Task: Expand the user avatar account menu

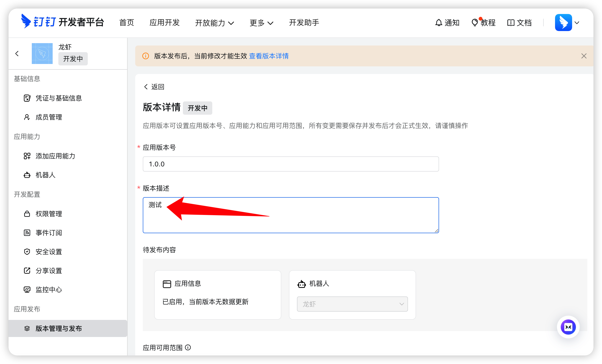Action: (567, 23)
